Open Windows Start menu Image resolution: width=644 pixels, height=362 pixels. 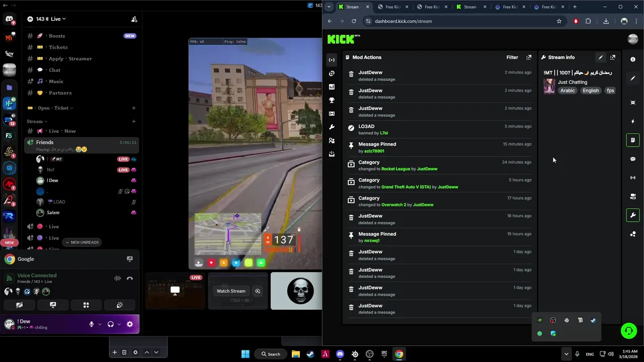(245, 354)
